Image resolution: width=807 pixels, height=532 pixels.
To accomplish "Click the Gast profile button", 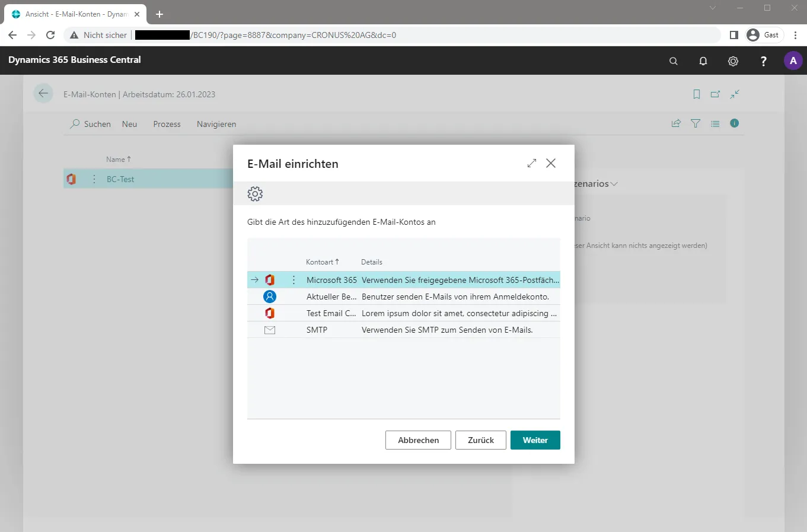I will tap(764, 35).
